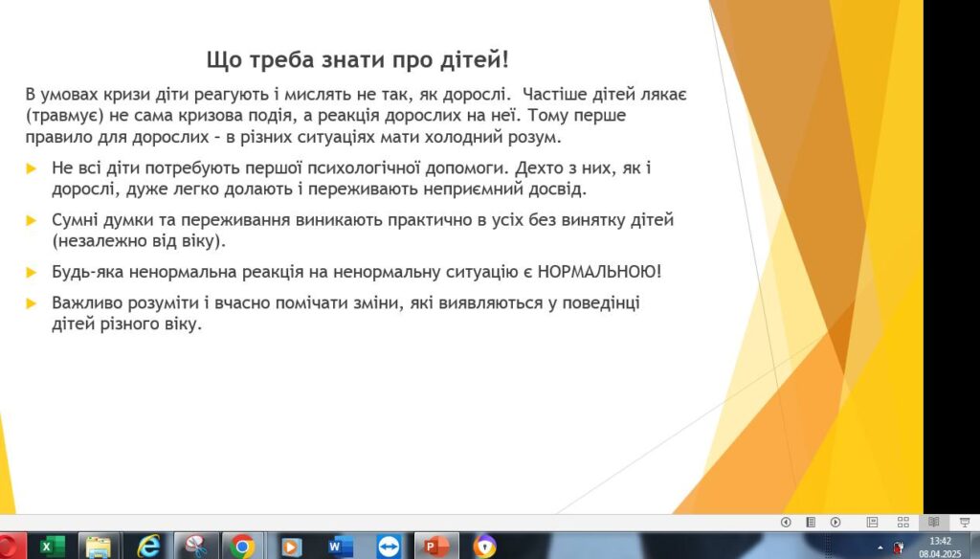
Task: Click the red tray icon beside clock
Action: coord(899,548)
